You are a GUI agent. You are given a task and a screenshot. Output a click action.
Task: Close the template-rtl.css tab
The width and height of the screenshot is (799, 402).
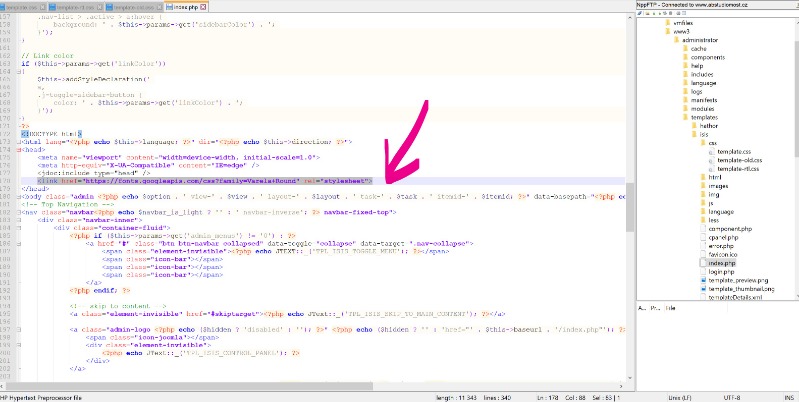(x=99, y=8)
